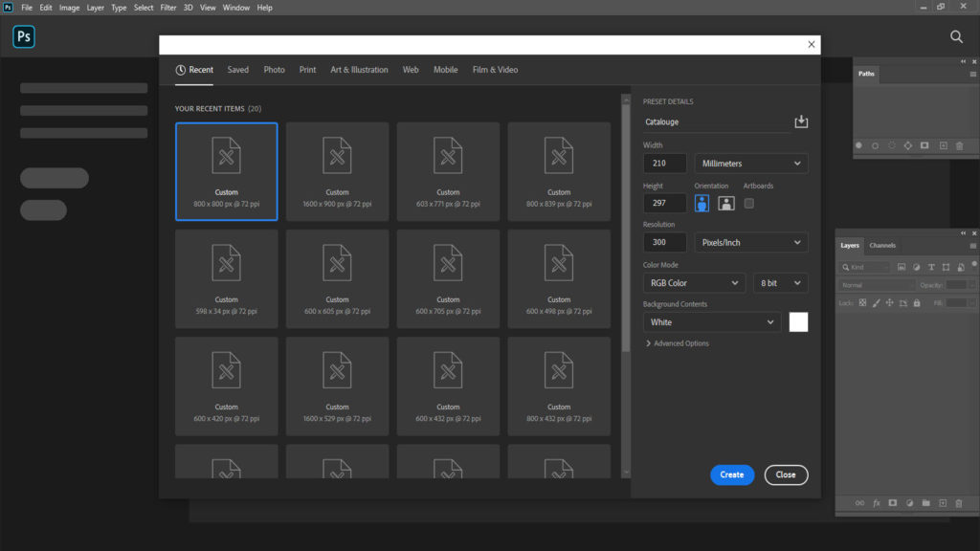Add layer style fx icon
Image resolution: width=980 pixels, height=551 pixels.
click(x=877, y=503)
